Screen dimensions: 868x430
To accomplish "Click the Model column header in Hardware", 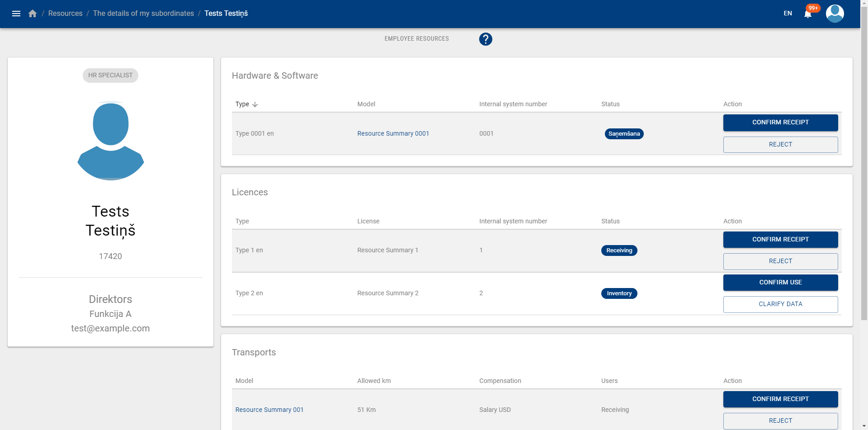I will pos(366,104).
